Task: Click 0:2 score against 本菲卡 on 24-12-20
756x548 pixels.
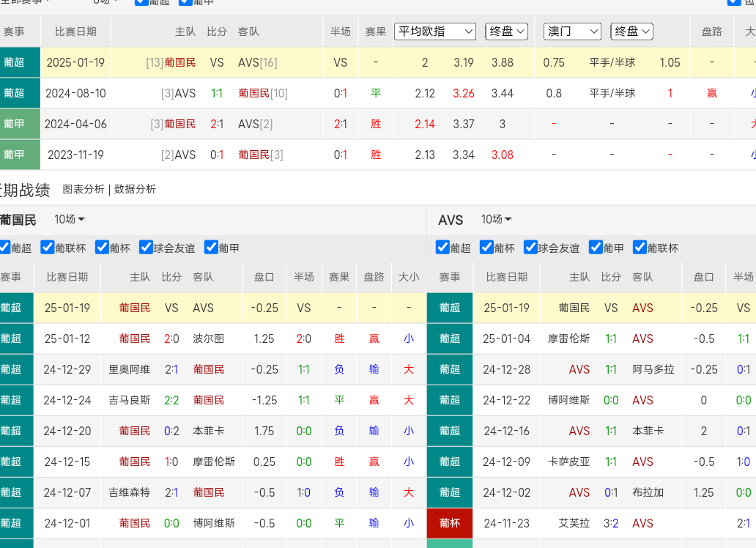Action: click(x=171, y=431)
